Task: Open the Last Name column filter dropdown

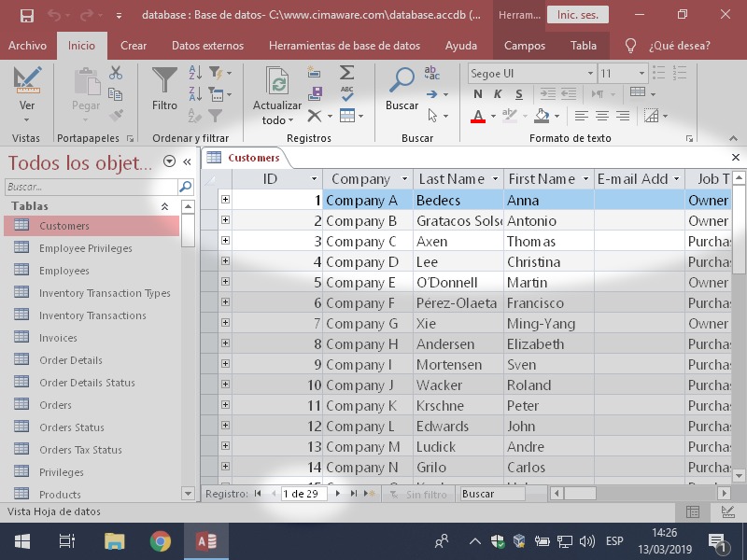Action: pyautogui.click(x=494, y=179)
